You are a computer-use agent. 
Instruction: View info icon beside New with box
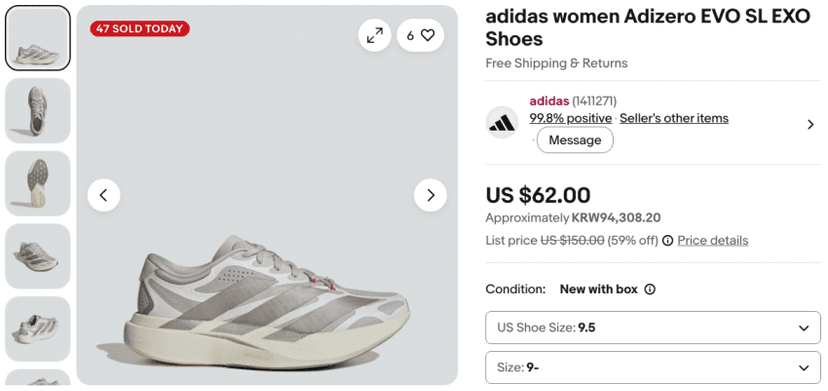coord(650,290)
